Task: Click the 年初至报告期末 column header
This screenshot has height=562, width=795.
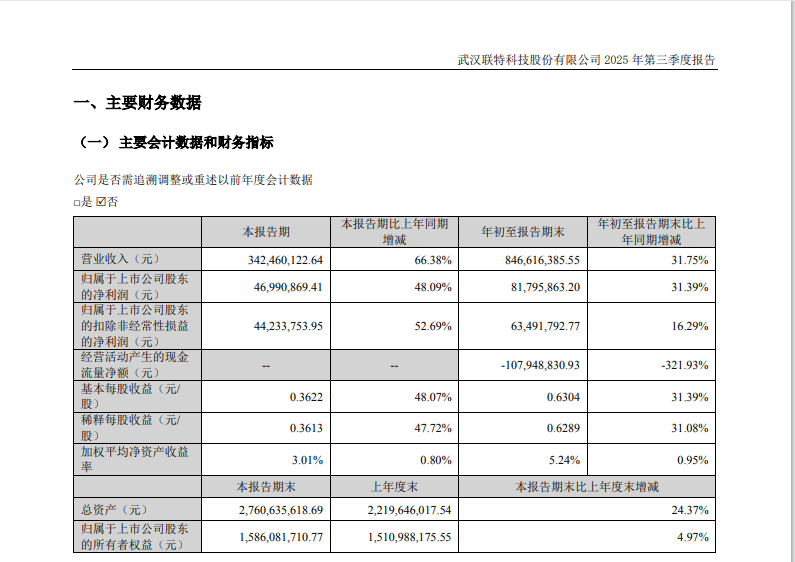Action: pyautogui.click(x=523, y=232)
